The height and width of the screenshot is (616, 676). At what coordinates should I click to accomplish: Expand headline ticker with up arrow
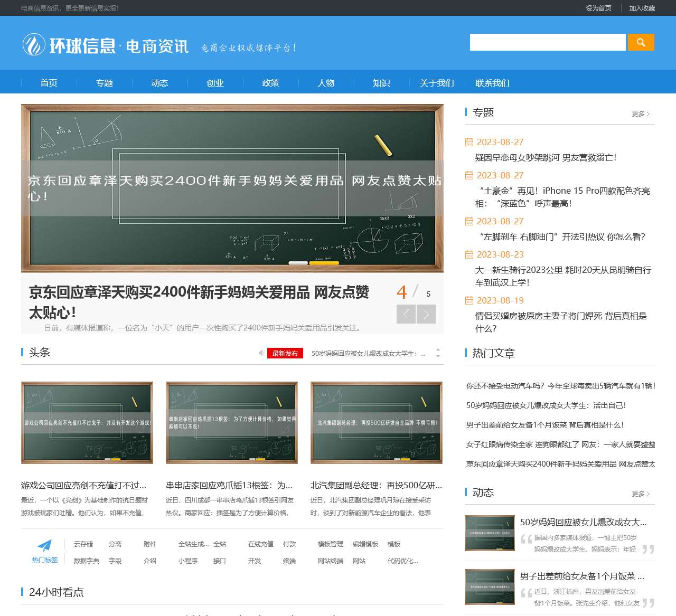pos(437,349)
